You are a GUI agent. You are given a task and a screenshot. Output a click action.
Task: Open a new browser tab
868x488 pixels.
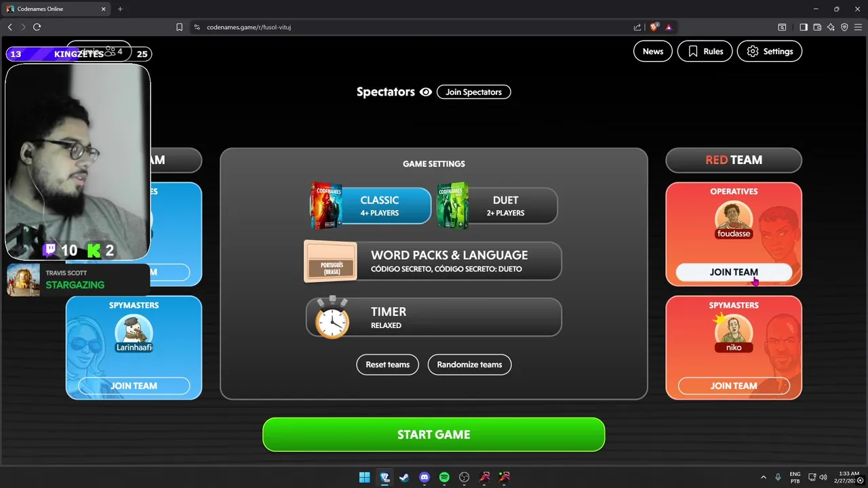[x=120, y=9]
